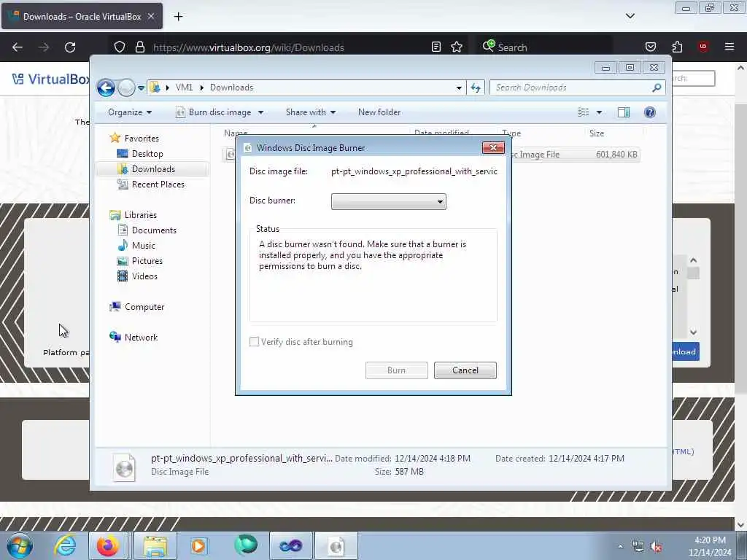Go back in Explorer Downloads window
The image size is (747, 560).
point(106,87)
